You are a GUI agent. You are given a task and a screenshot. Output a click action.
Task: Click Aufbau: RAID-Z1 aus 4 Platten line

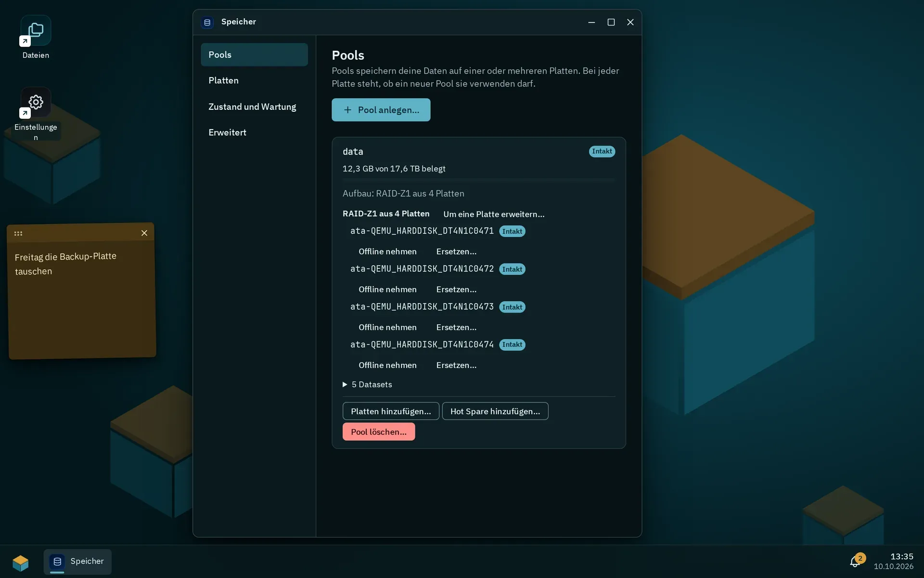[x=403, y=194]
